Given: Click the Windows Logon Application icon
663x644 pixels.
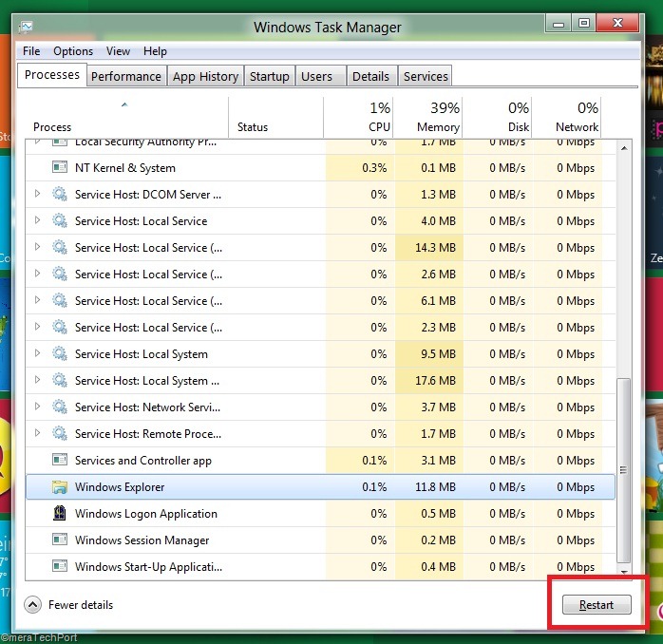Looking at the screenshot, I should pyautogui.click(x=60, y=513).
